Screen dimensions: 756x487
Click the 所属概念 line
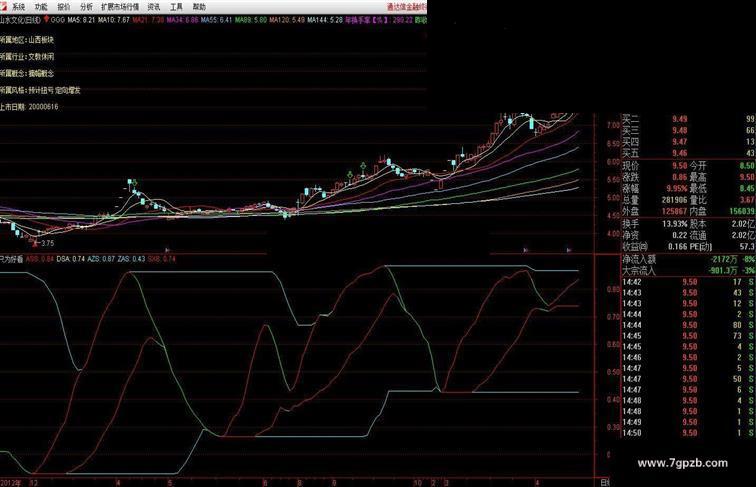coord(27,73)
